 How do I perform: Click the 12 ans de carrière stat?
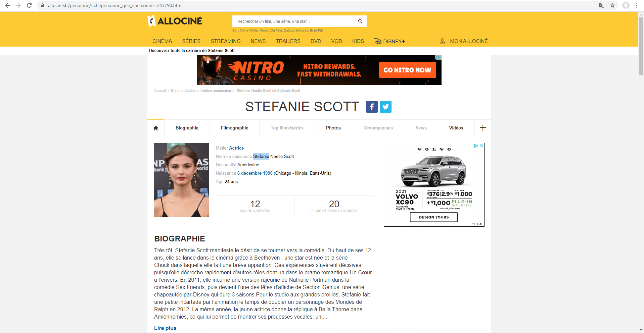(x=255, y=206)
